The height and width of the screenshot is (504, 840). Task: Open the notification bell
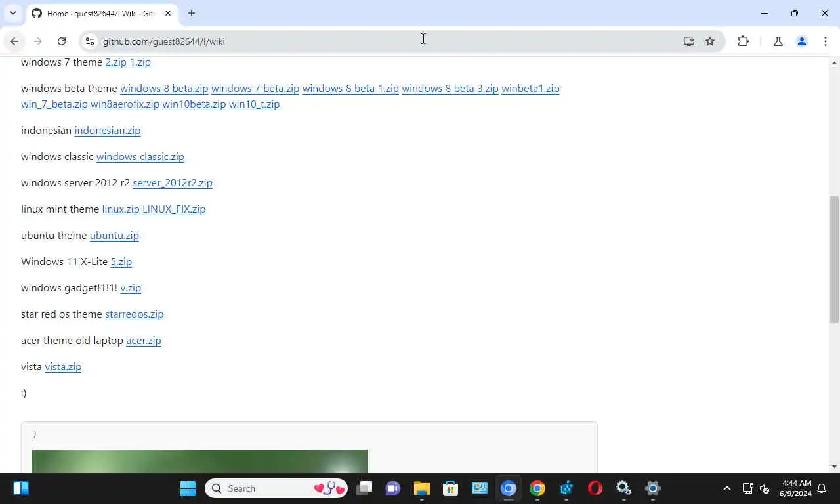point(822,488)
